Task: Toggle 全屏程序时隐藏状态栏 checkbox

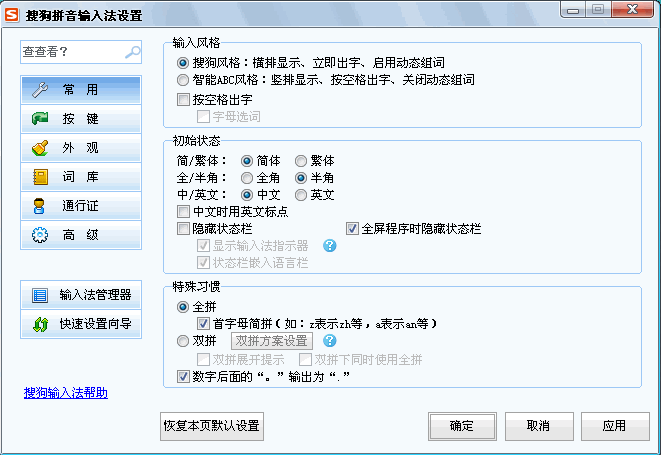Action: [x=352, y=228]
